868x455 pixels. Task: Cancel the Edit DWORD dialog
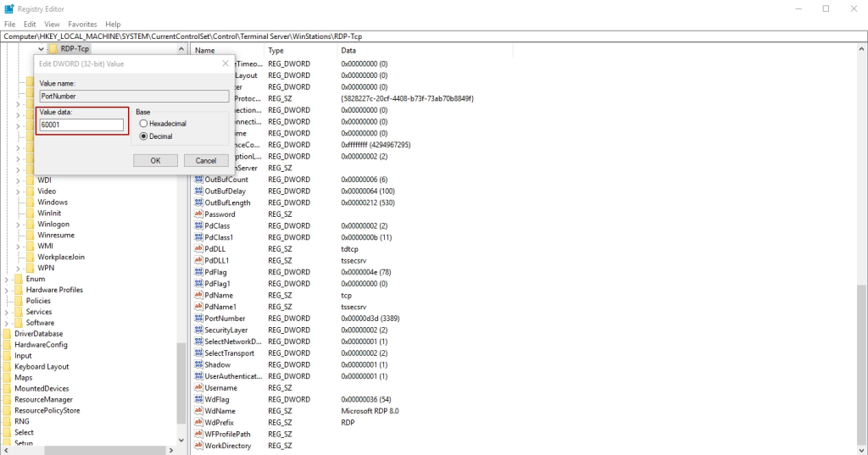(206, 160)
